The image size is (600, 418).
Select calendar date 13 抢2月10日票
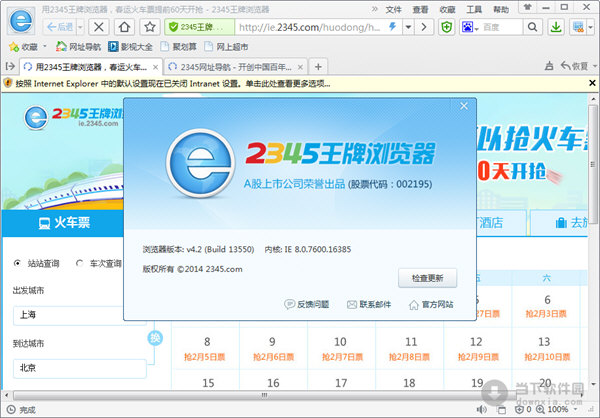tap(547, 348)
